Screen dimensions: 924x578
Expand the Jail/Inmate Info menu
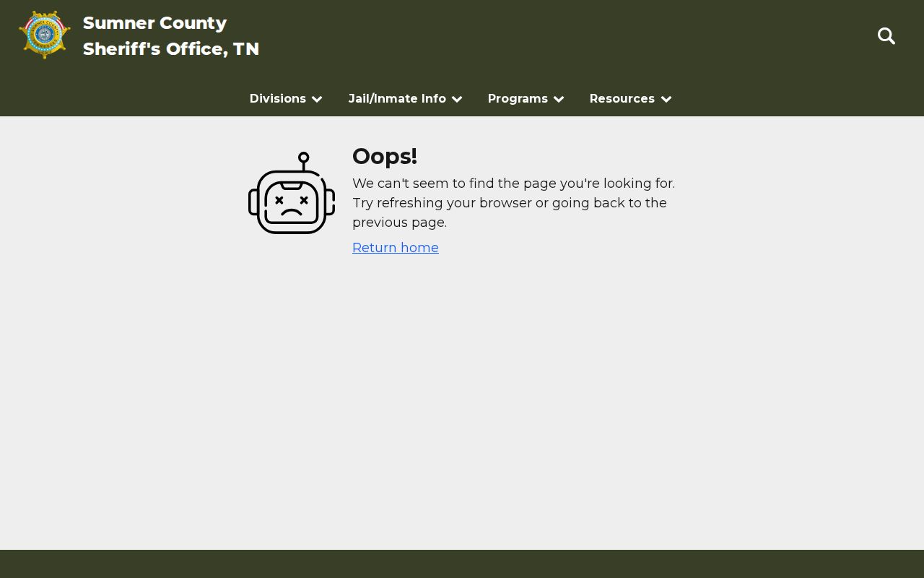[405, 99]
